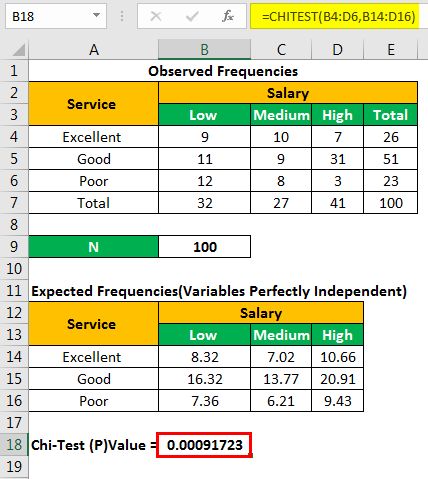Image resolution: width=428 pixels, height=479 pixels.
Task: Select column E header
Action: [x=391, y=50]
